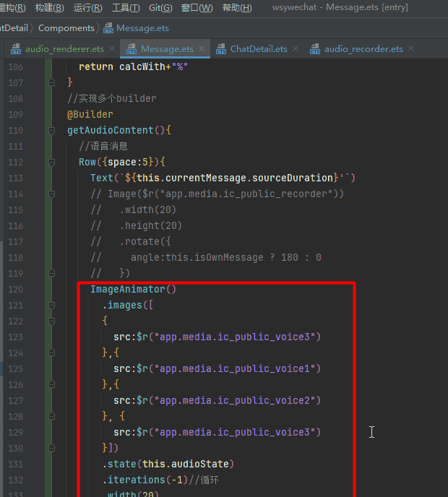Collapse the getAudioContent function at line 110
This screenshot has width=448, height=497.
(x=51, y=131)
